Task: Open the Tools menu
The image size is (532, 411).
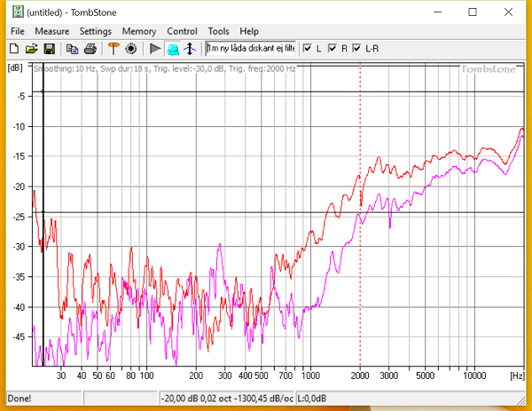Action: point(218,31)
